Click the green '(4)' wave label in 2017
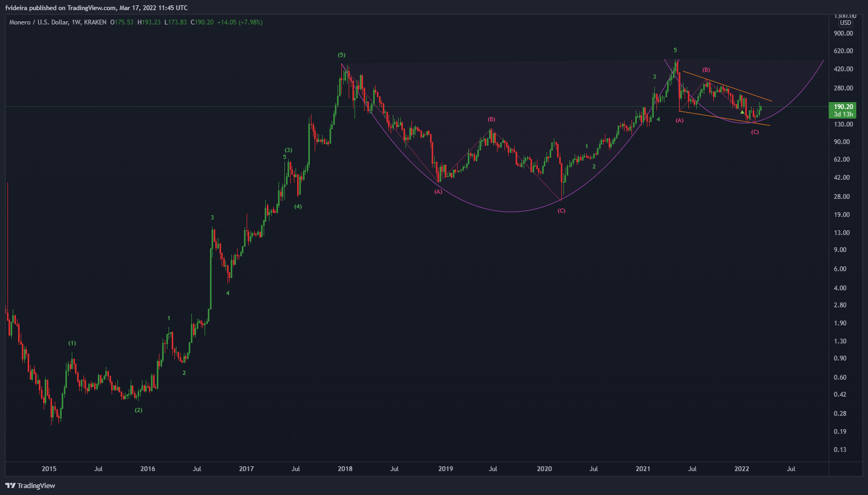Viewport: 868px width, 495px height. tap(298, 206)
